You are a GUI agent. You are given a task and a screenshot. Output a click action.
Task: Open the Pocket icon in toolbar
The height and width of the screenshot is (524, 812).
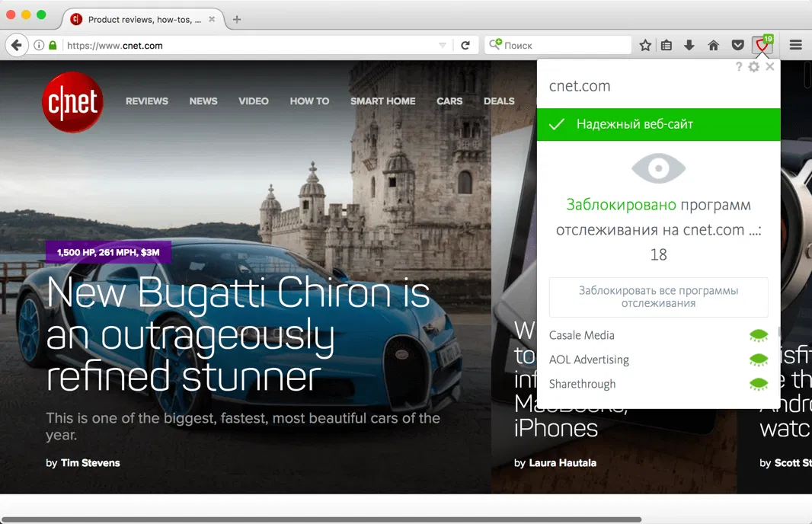737,45
